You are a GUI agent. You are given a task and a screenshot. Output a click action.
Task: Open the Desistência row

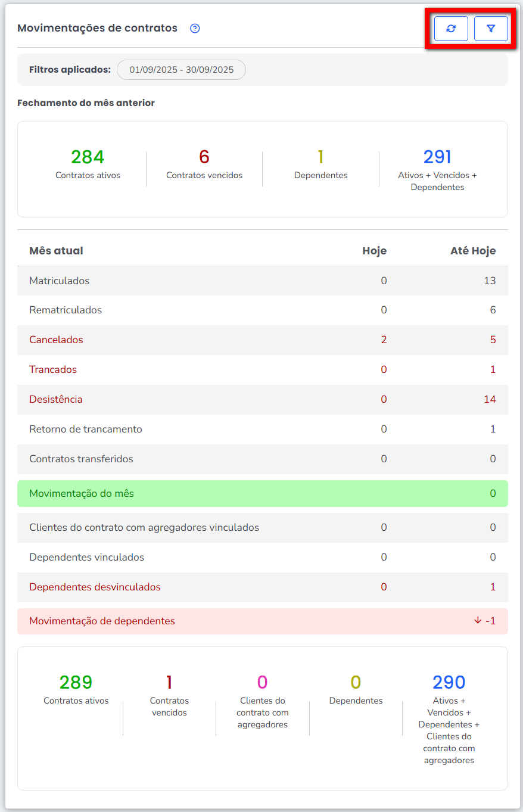(56, 400)
